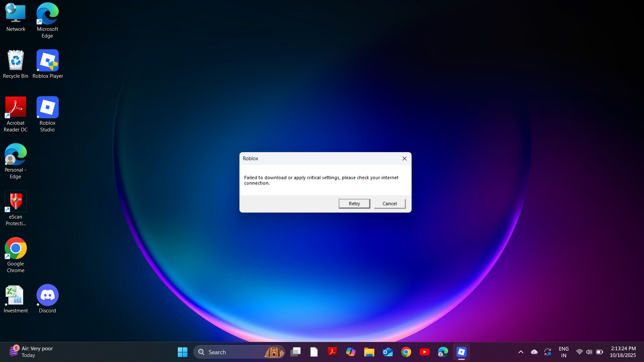Open Windows Start menu

[x=182, y=352]
